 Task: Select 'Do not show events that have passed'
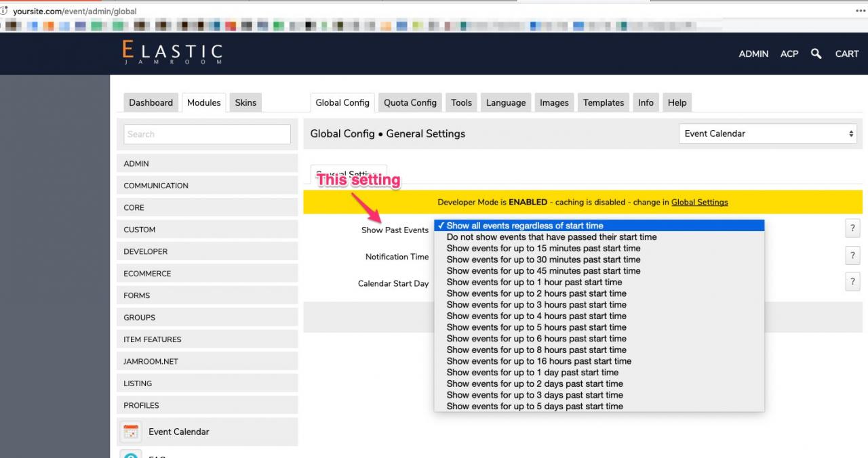click(x=551, y=237)
